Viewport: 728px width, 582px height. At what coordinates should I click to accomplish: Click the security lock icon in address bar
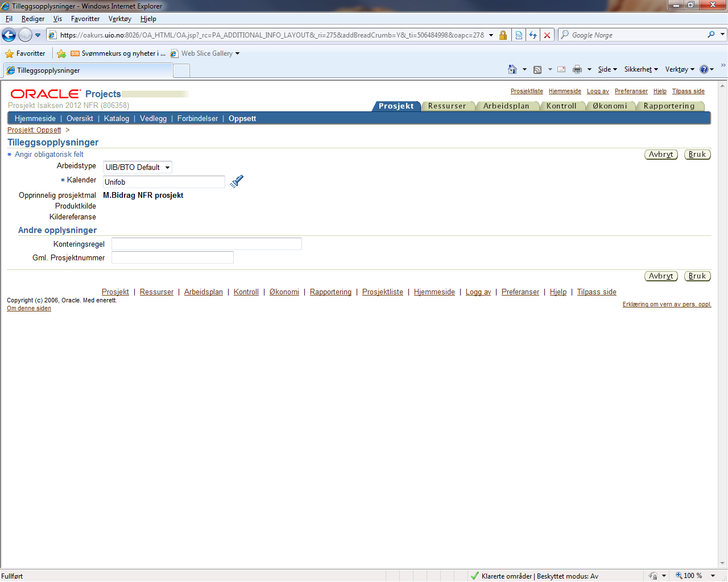pyautogui.click(x=503, y=35)
